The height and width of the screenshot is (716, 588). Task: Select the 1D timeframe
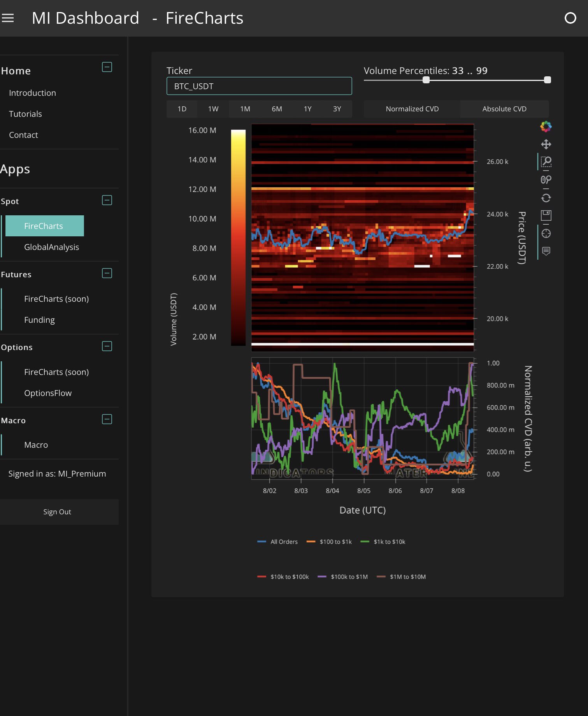(182, 109)
